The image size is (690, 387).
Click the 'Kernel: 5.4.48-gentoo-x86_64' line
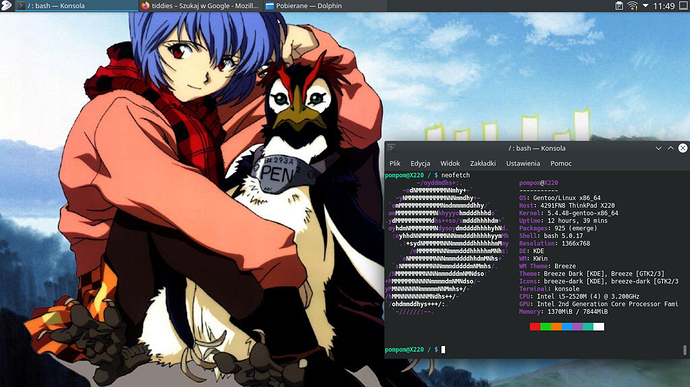pos(569,213)
